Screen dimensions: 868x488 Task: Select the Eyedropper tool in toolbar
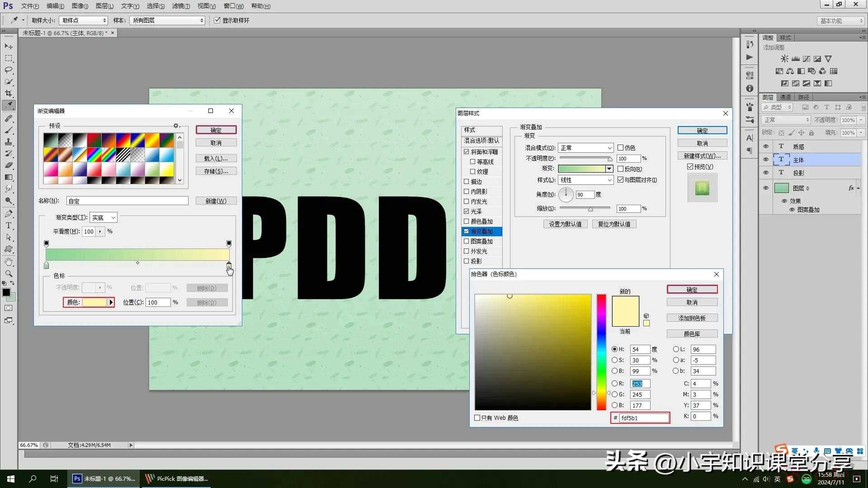(9, 105)
